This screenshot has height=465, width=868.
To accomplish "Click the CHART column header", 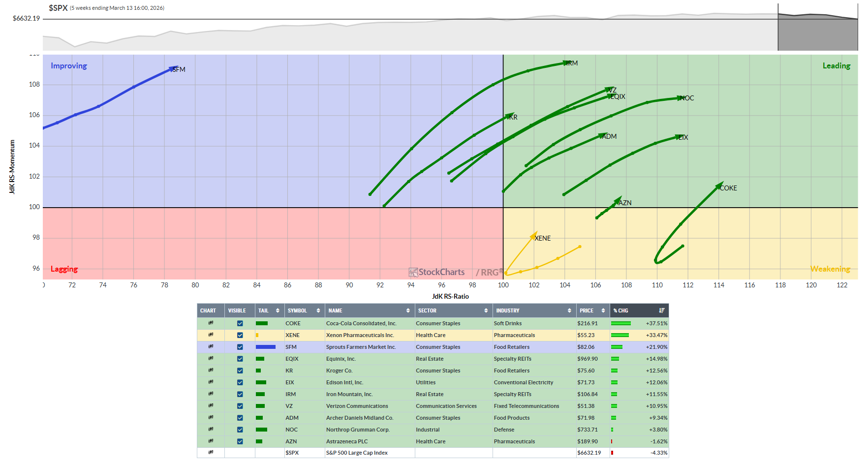I will (211, 310).
